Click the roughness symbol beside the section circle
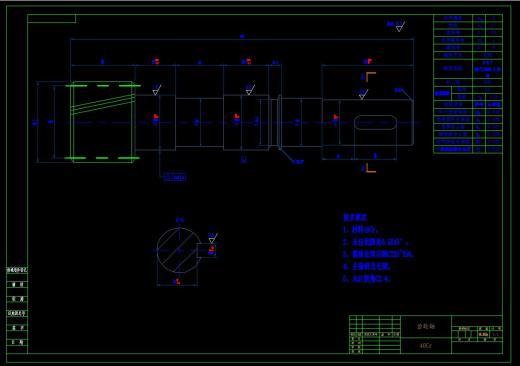Image resolution: width=520 pixels, height=366 pixels. pyautogui.click(x=213, y=238)
